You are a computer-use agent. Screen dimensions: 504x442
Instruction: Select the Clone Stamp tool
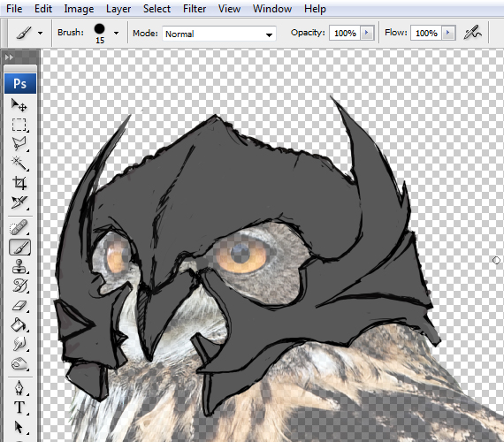click(19, 267)
